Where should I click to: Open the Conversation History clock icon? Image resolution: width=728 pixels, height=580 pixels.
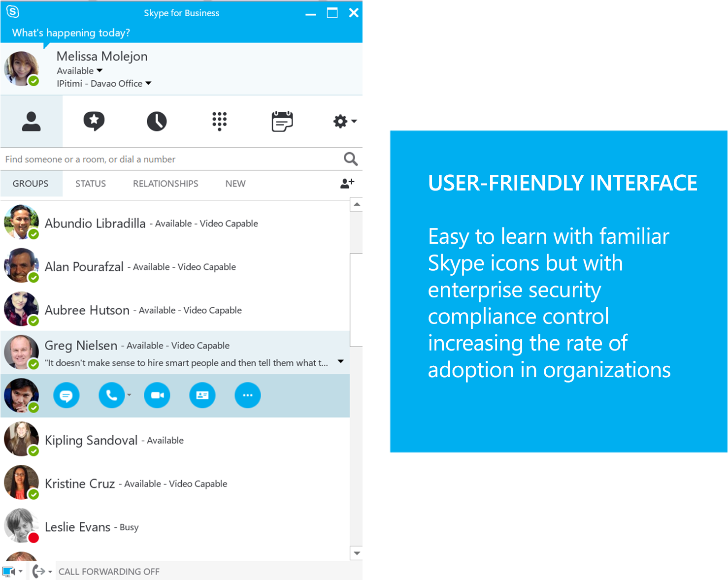157,121
